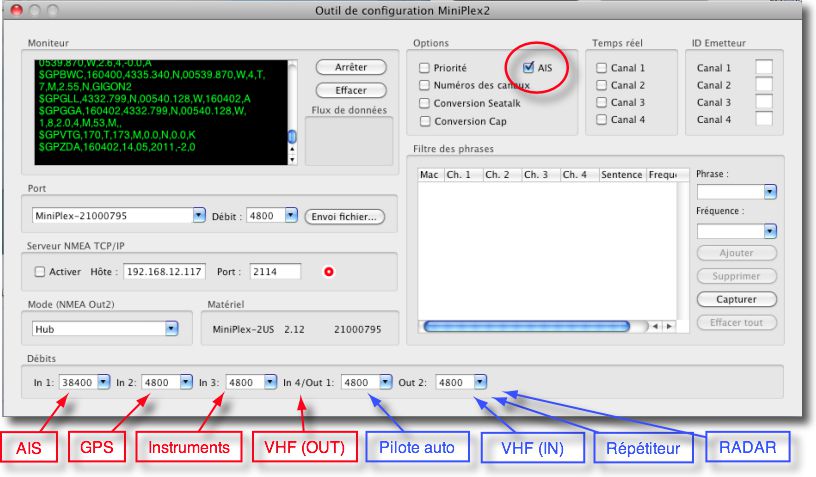Click ID Emetteur Canal 3 field
Screen dimensions: 816x477
764,101
